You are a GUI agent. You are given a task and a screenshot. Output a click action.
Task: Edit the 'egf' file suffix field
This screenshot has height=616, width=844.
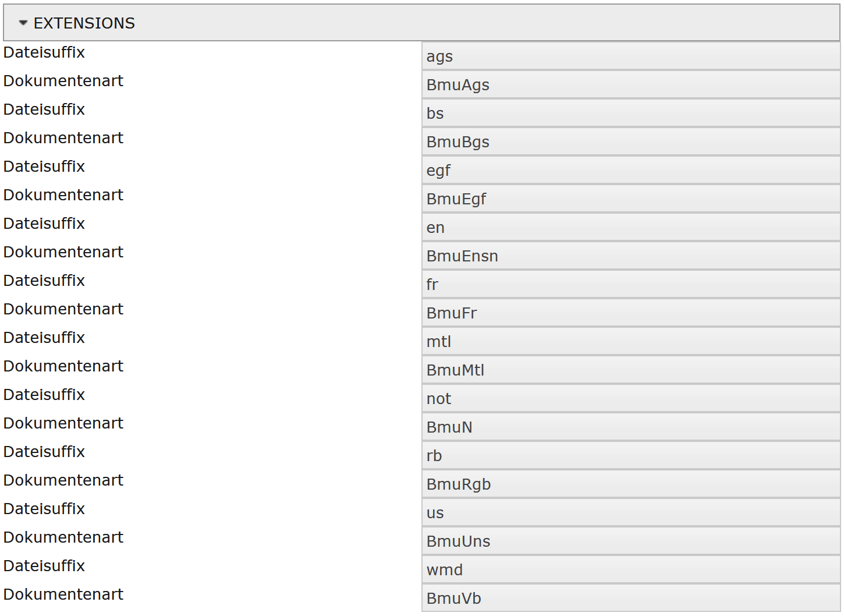click(x=631, y=171)
